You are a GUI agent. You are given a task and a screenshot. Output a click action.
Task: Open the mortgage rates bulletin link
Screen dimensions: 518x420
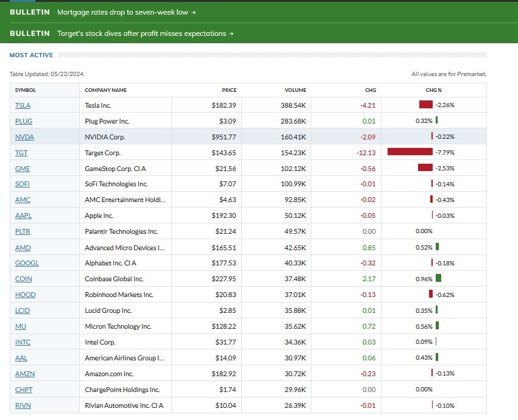(126, 12)
